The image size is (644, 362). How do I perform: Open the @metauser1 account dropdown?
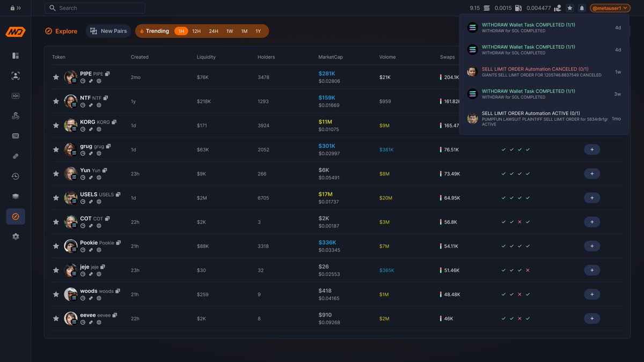click(x=609, y=8)
